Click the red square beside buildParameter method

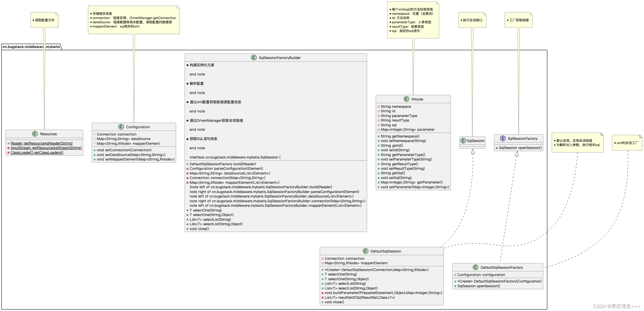tap(323, 293)
